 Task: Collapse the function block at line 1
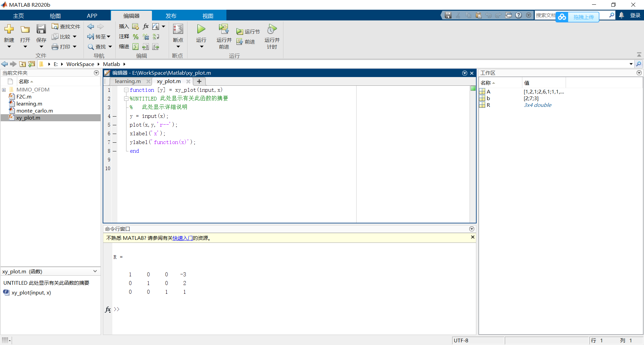(x=126, y=90)
